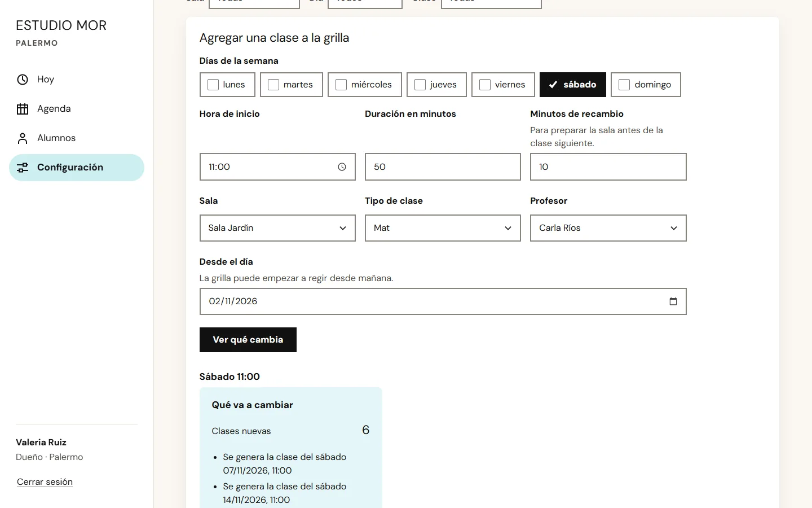812x508 pixels.
Task: Click the ESTUDIO MOR studio title
Action: coord(61,25)
